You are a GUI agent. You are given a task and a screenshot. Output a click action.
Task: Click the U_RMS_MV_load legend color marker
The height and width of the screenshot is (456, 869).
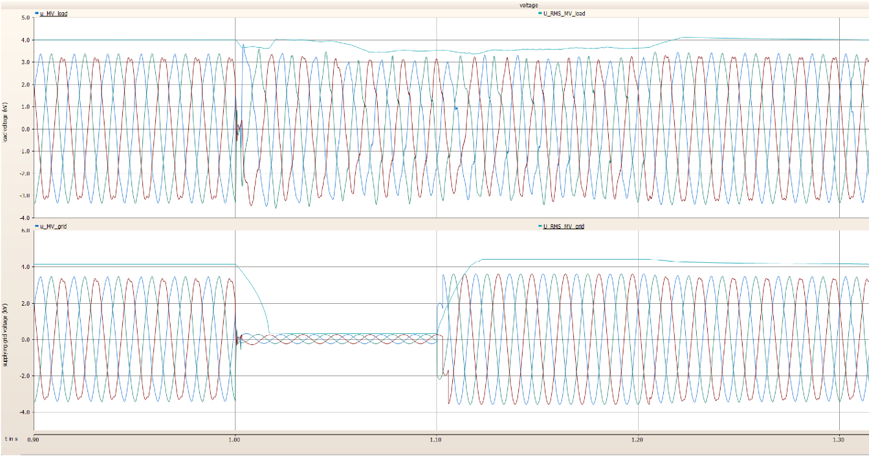click(x=539, y=14)
